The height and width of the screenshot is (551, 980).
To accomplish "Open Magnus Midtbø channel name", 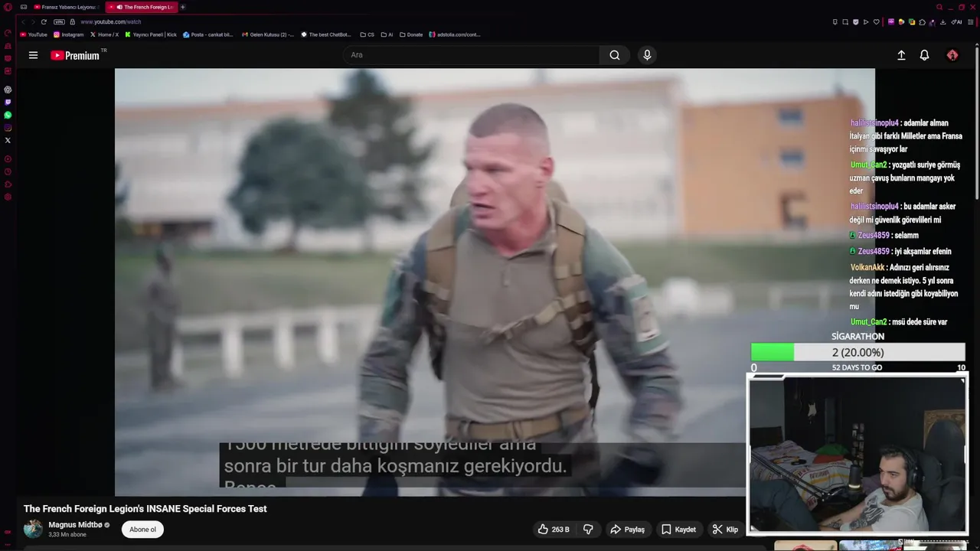I will click(75, 525).
